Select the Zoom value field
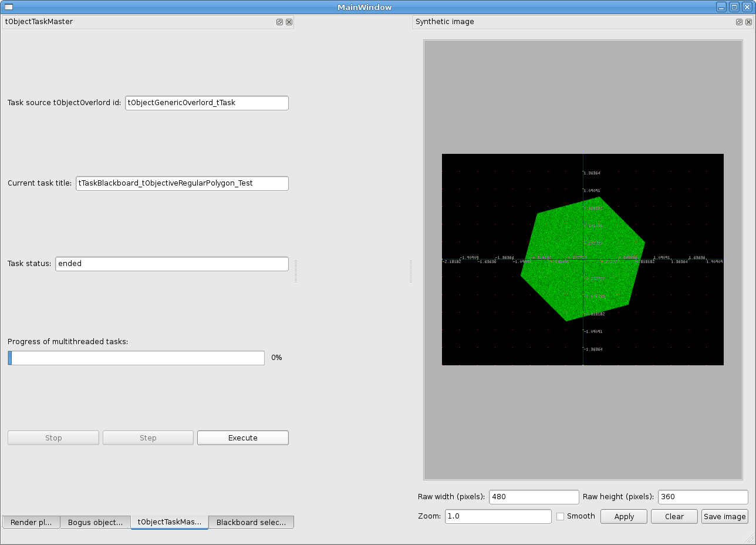The width and height of the screenshot is (756, 545). pos(498,517)
